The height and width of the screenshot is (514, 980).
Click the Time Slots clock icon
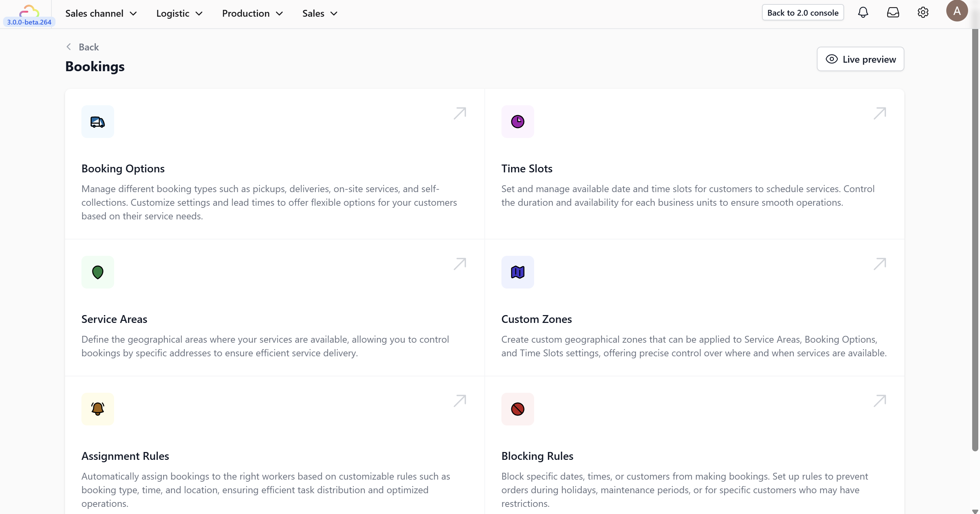point(517,122)
